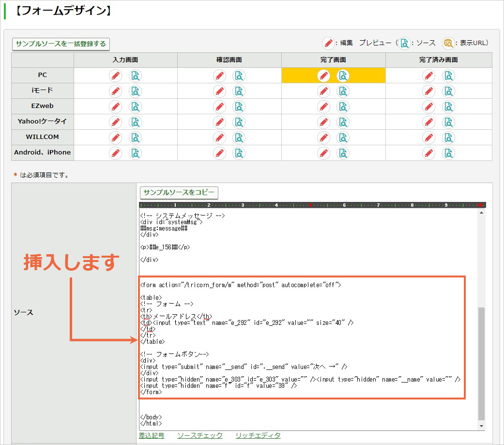Click the 完了画面 column header
Screen dimensions: 504x445
tap(333, 60)
